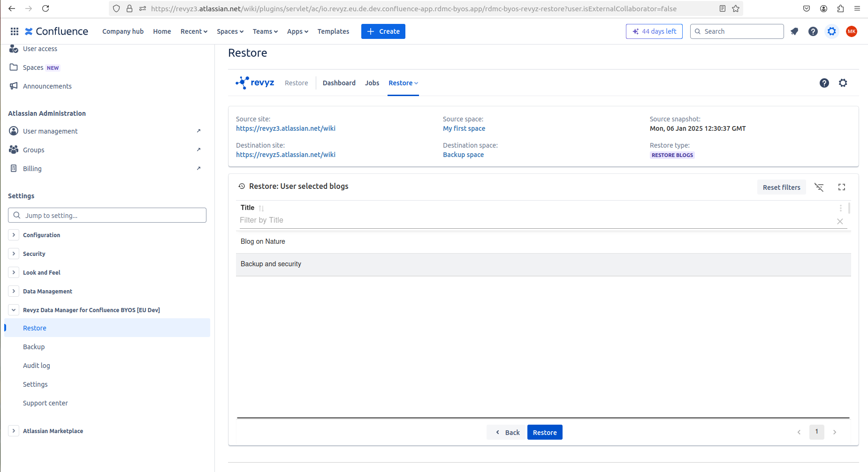Click the Search input field
The image size is (868, 472).
[737, 31]
